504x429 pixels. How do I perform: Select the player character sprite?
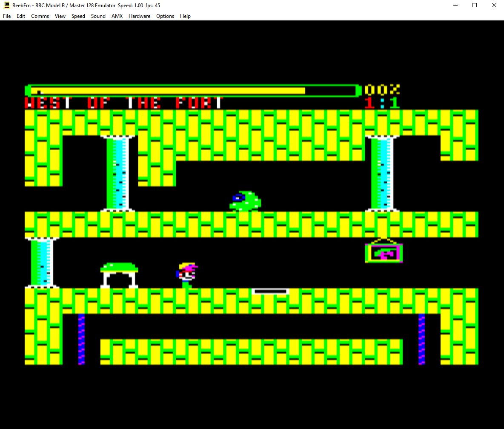point(185,275)
